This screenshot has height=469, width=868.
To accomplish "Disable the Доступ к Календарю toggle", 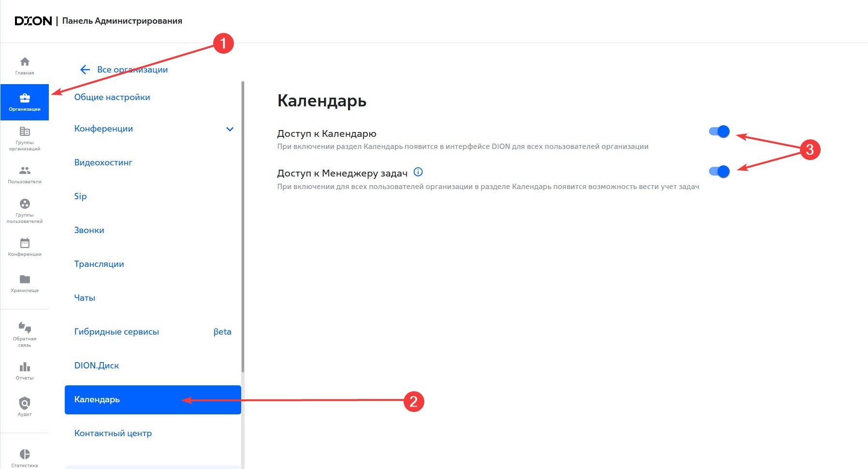I will point(719,132).
